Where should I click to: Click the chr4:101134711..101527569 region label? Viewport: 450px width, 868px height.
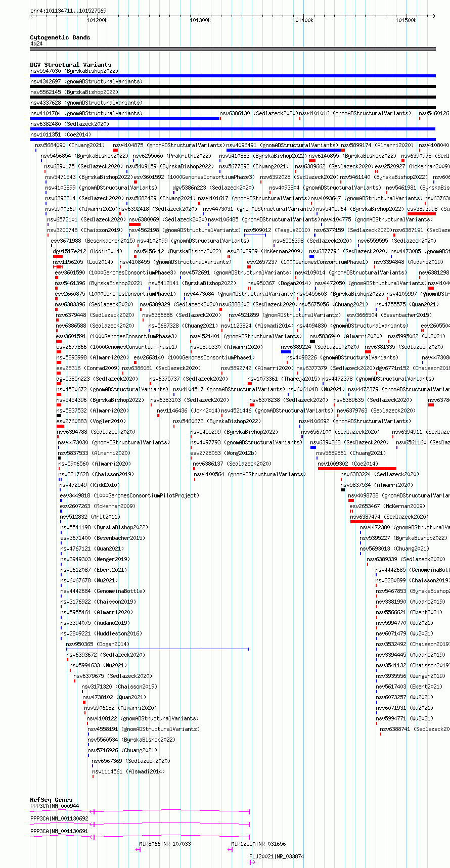click(x=68, y=11)
